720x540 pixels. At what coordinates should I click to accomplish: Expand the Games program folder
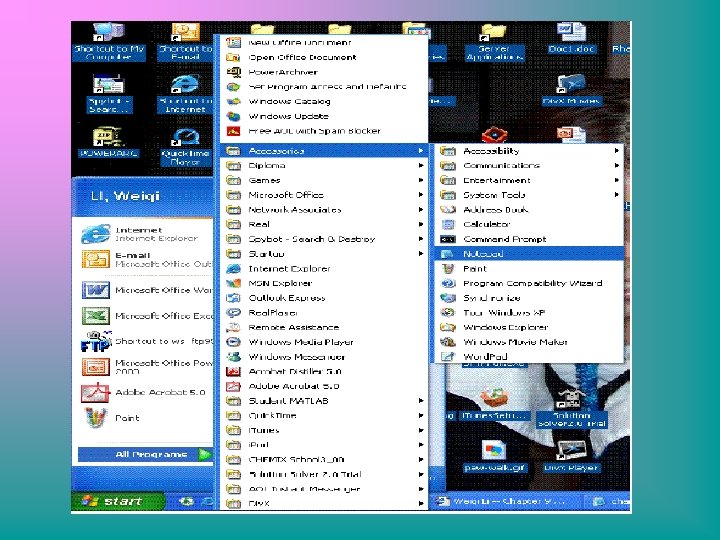(x=324, y=180)
